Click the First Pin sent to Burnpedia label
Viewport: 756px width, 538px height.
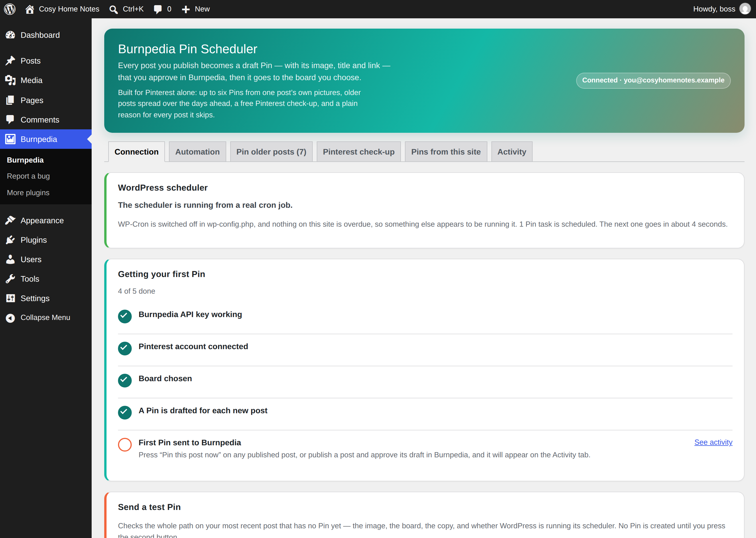click(x=190, y=443)
